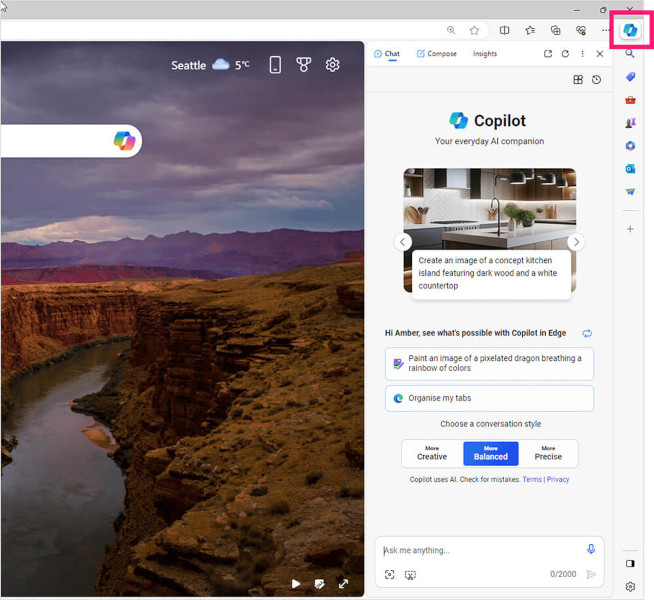Viewport: 654px width, 600px height.
Task: Click Copilot icon in the search box
Action: 124,141
